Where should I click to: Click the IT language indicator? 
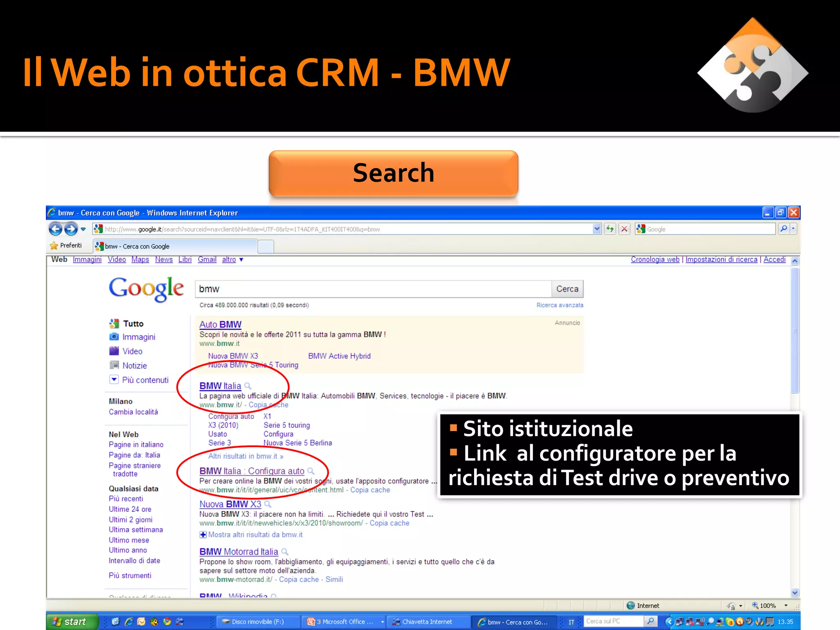pos(571,622)
